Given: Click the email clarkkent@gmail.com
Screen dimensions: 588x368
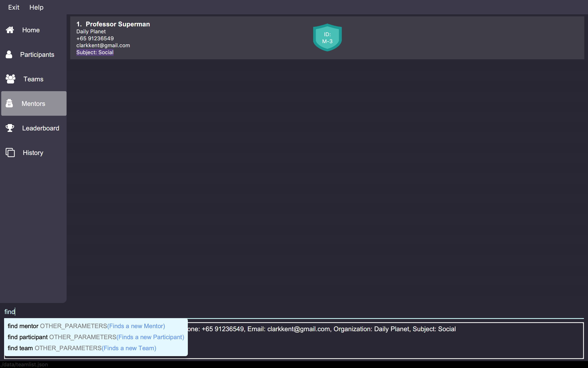Looking at the screenshot, I should (103, 46).
